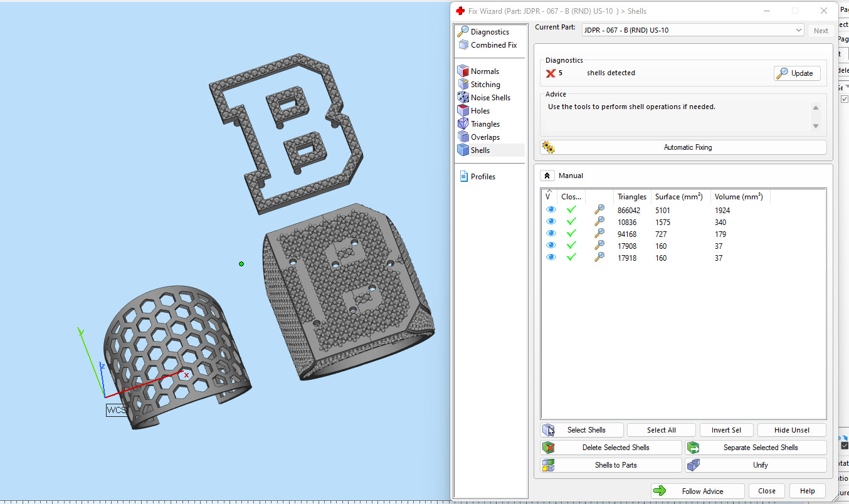This screenshot has width=849, height=504.
Task: Click Separate Selected Shells
Action: click(x=756, y=448)
